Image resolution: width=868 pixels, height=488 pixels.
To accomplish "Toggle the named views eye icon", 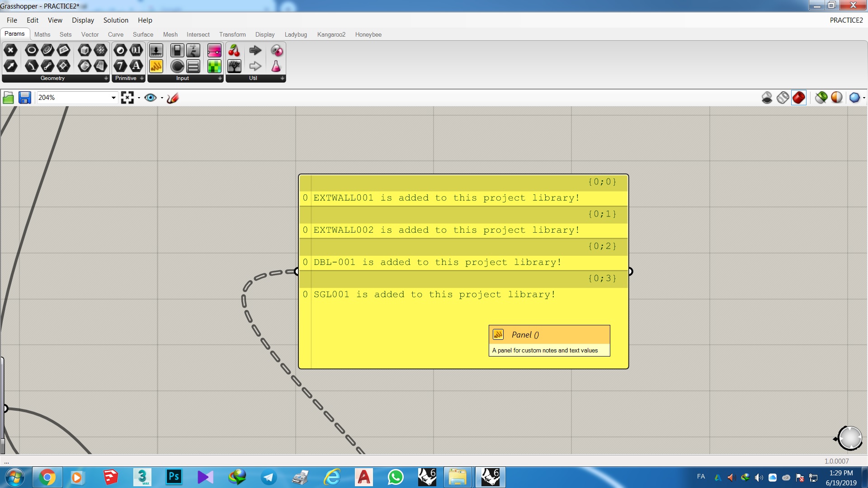I will click(151, 98).
